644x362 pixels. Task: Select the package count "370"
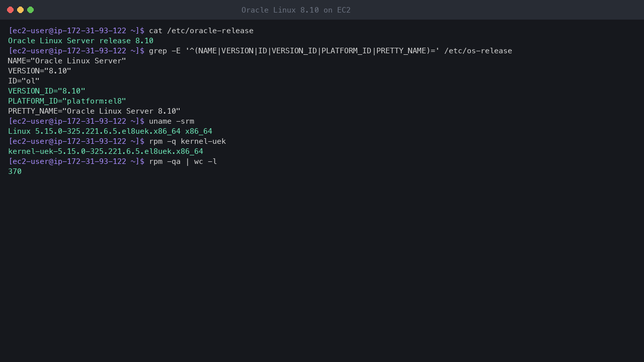pyautogui.click(x=15, y=171)
